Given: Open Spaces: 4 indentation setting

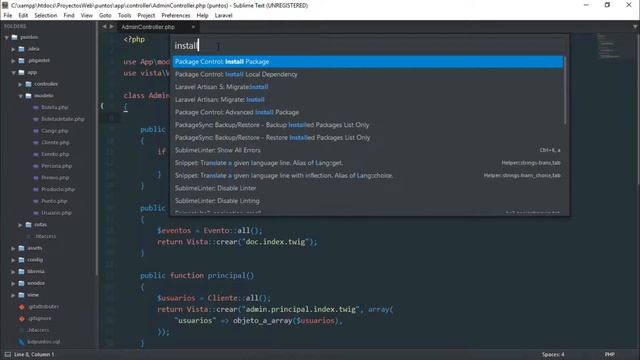Looking at the screenshot, I should [553, 354].
